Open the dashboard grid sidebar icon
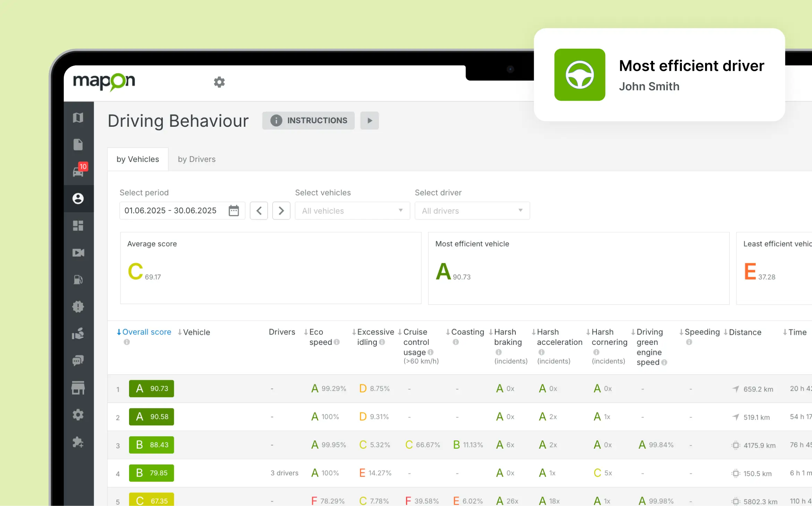 (x=78, y=226)
